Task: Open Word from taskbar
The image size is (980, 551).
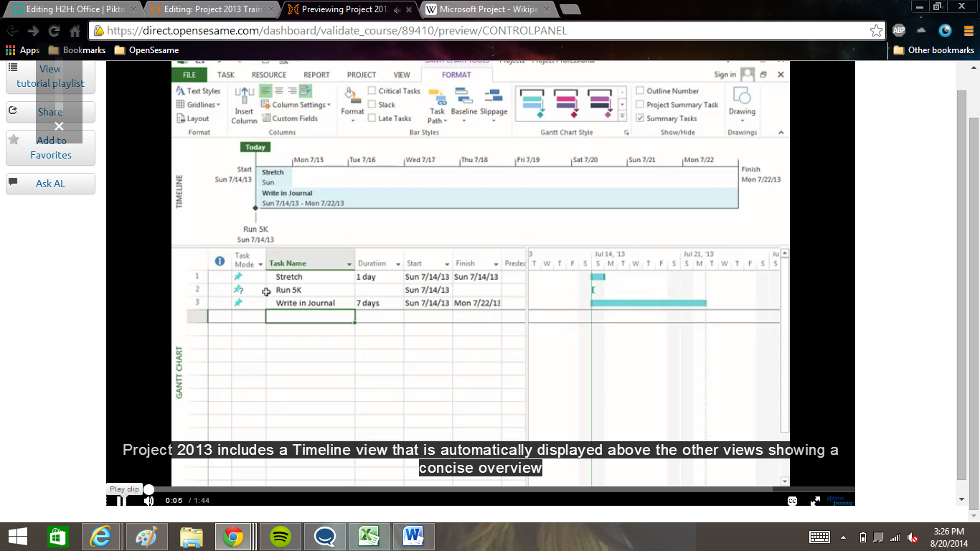Action: point(414,536)
